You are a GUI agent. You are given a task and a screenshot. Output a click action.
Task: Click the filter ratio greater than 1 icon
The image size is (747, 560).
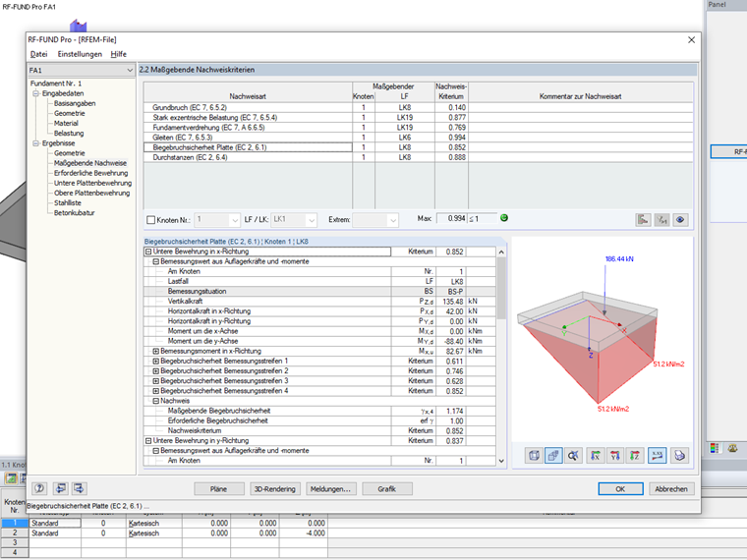661,219
